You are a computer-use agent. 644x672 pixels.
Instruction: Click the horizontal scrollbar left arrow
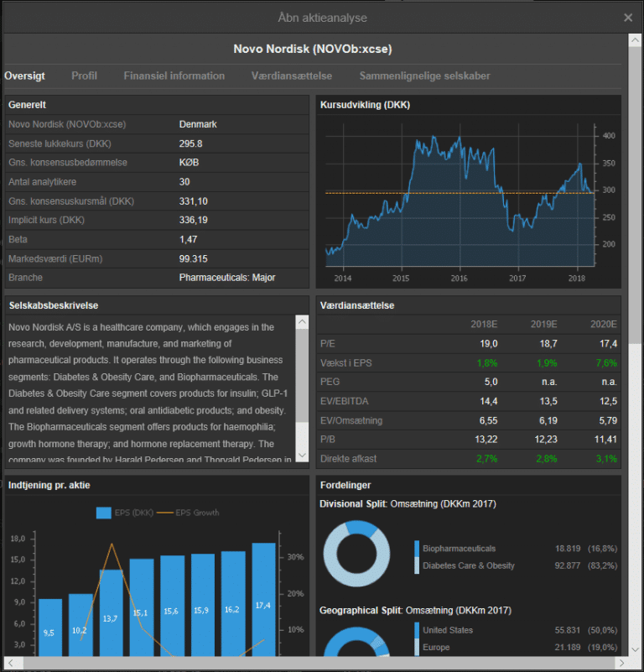coord(11,663)
